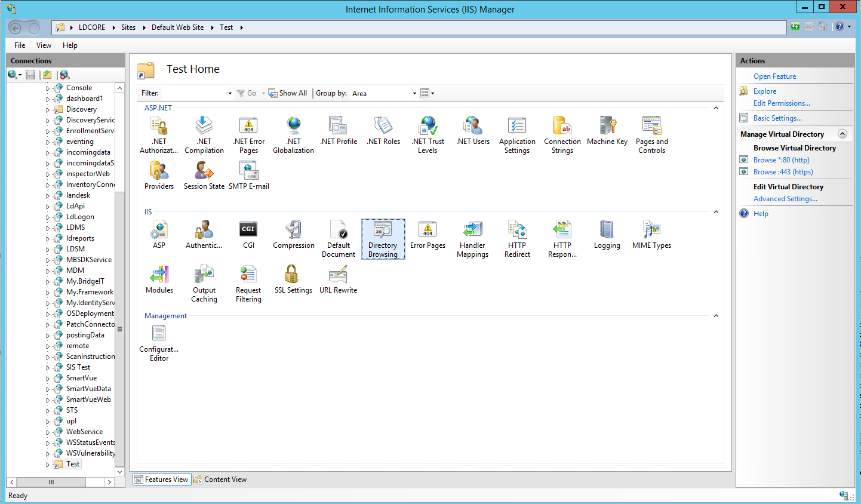Open Advanced Settings link
Viewport: 861px width, 504px height.
(x=785, y=199)
